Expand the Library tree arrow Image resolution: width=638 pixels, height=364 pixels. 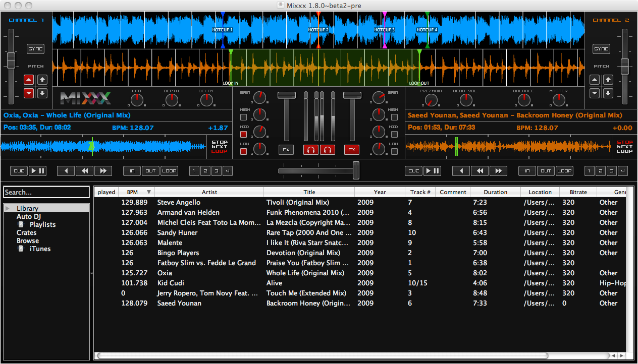click(8, 208)
